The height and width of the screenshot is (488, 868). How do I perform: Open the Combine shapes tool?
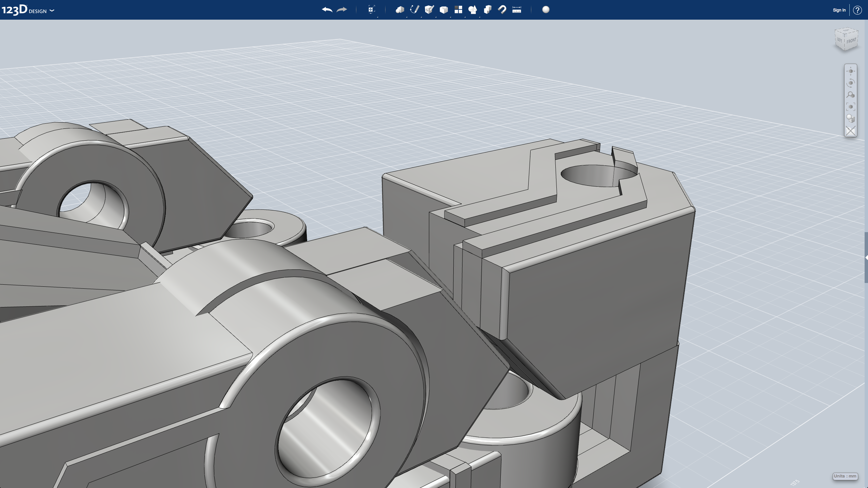488,10
